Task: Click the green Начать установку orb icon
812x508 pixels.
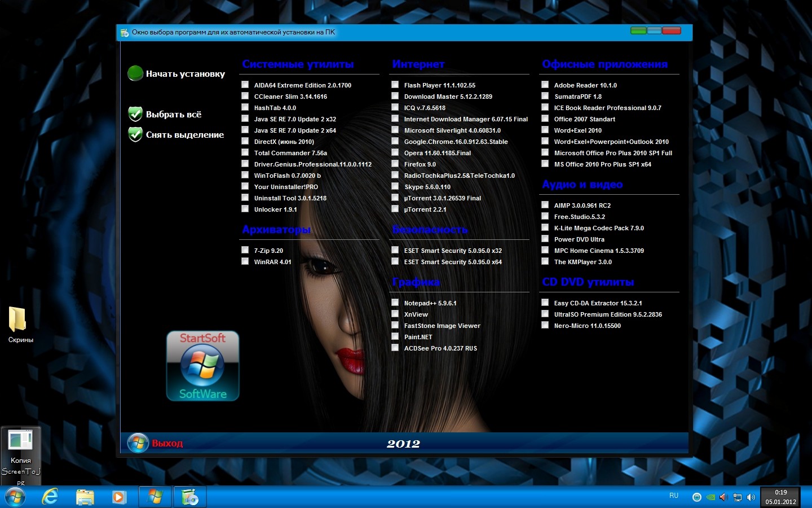Action: pos(135,73)
